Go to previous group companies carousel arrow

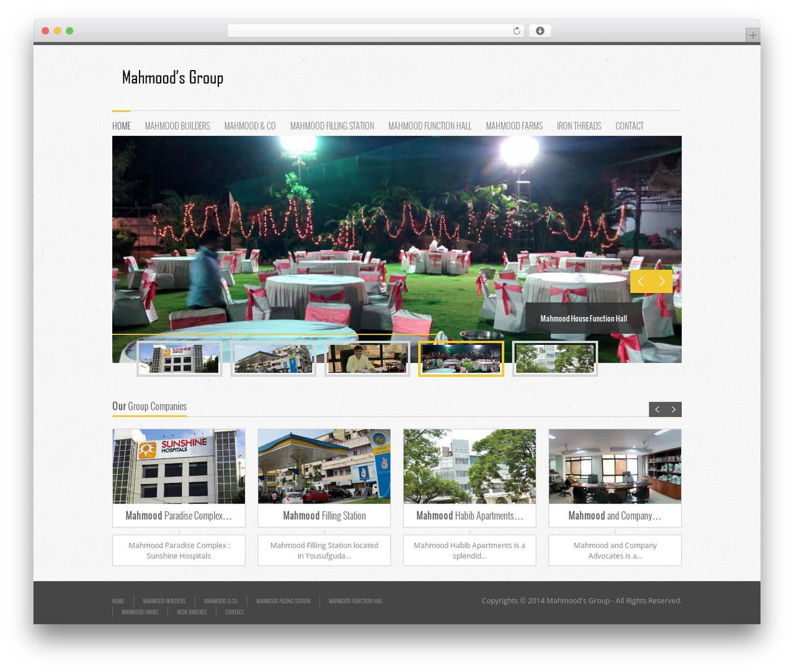[x=657, y=409]
